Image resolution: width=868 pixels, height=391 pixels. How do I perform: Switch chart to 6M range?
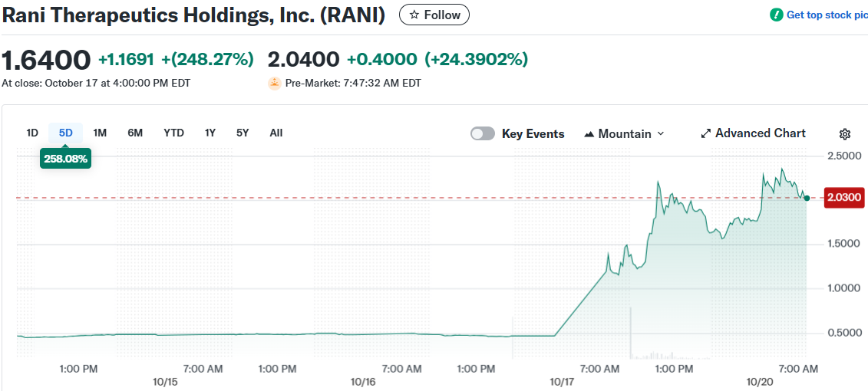(135, 133)
